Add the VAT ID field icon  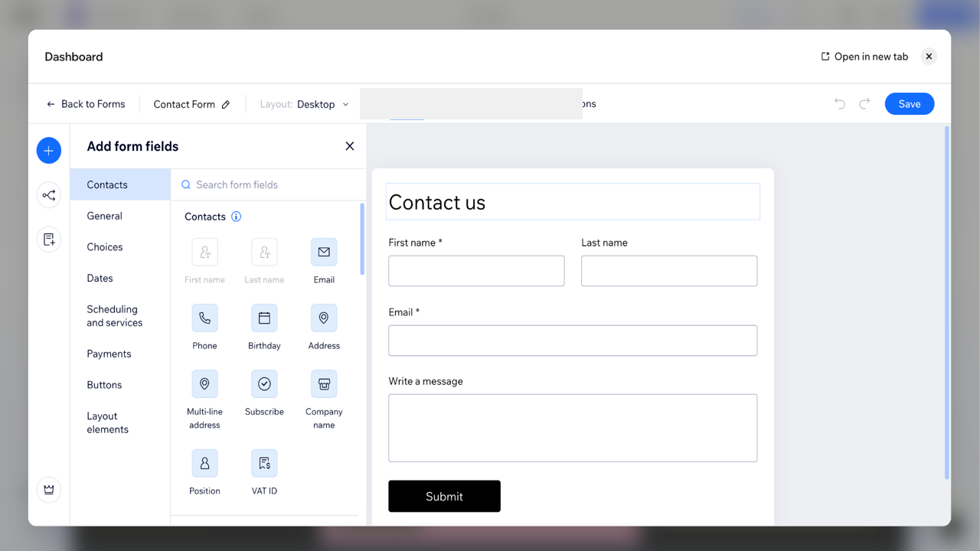coord(264,463)
